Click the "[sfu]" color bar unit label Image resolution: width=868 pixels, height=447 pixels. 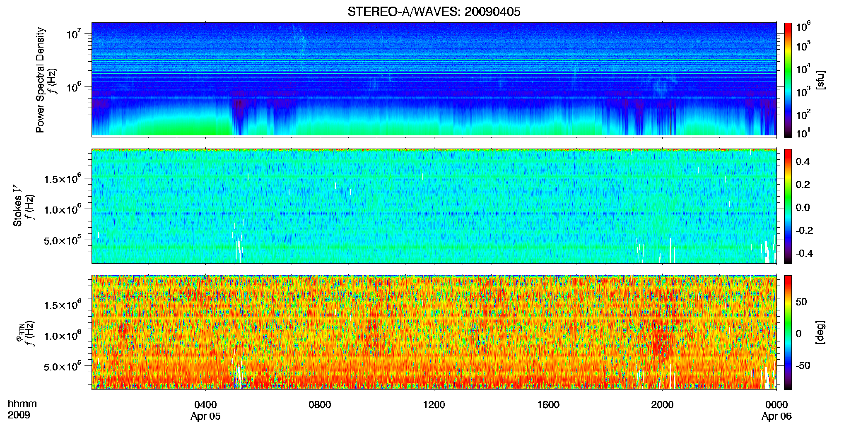(x=820, y=80)
